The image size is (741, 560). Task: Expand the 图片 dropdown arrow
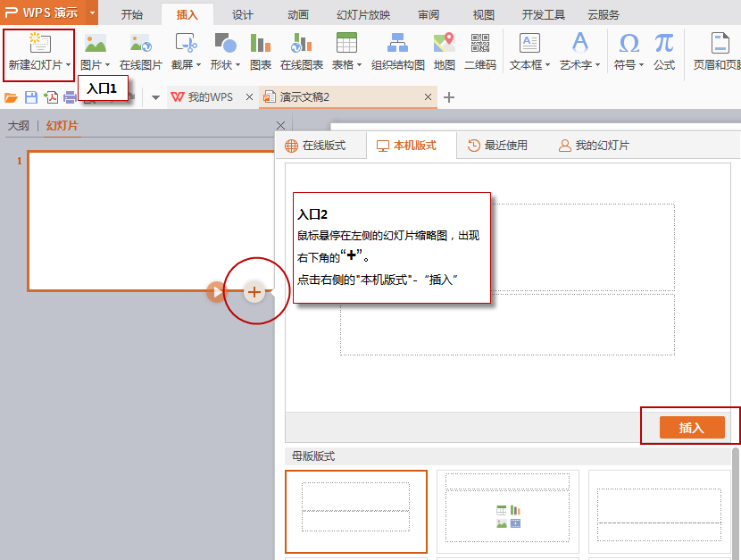[107, 64]
